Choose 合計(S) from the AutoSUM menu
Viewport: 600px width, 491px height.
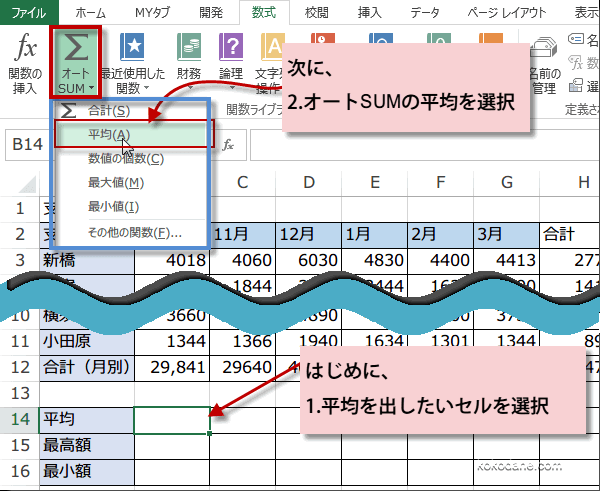109,111
